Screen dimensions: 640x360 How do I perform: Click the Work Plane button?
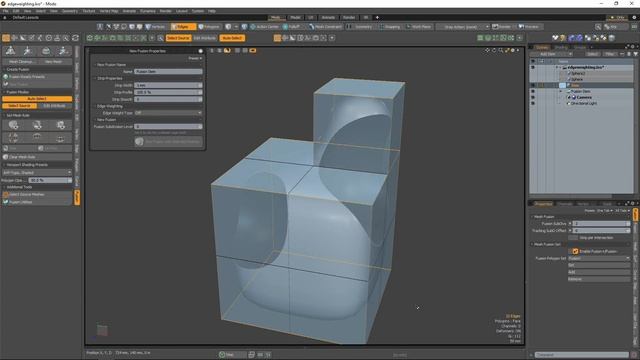(419, 27)
